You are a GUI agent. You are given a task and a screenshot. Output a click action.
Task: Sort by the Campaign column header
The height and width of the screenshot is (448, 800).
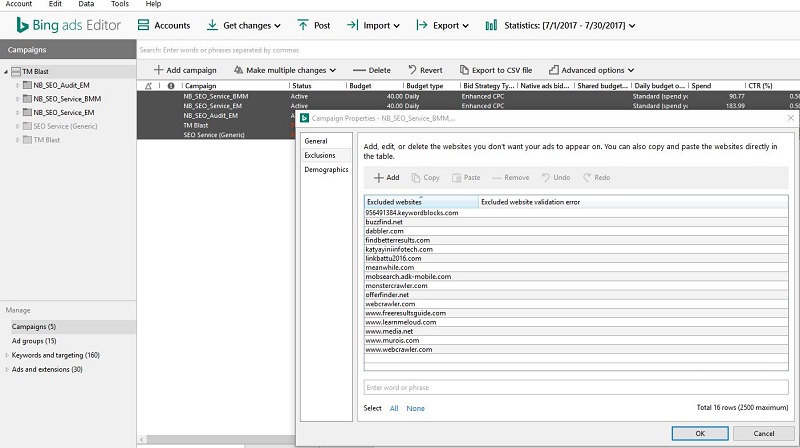235,86
